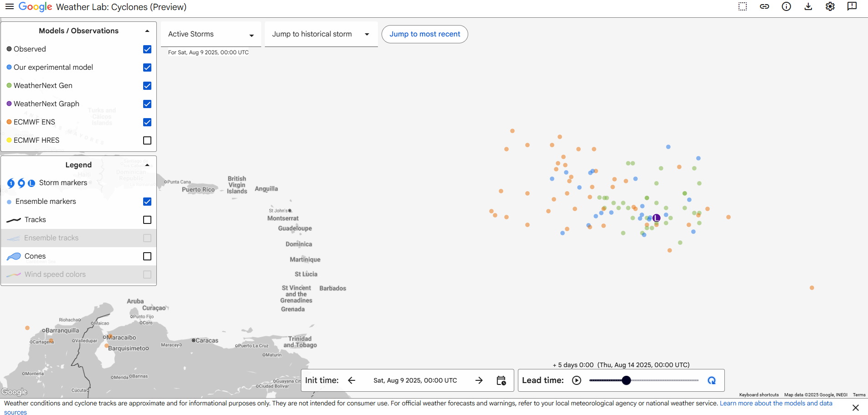The width and height of the screenshot is (868, 415).
Task: Open the hamburger main menu
Action: point(10,7)
